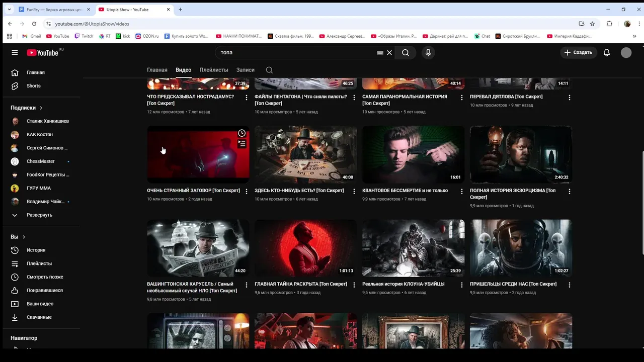Open options for НОСТРАДАМУС video
Viewport: 644px width, 362px height.
click(247, 98)
